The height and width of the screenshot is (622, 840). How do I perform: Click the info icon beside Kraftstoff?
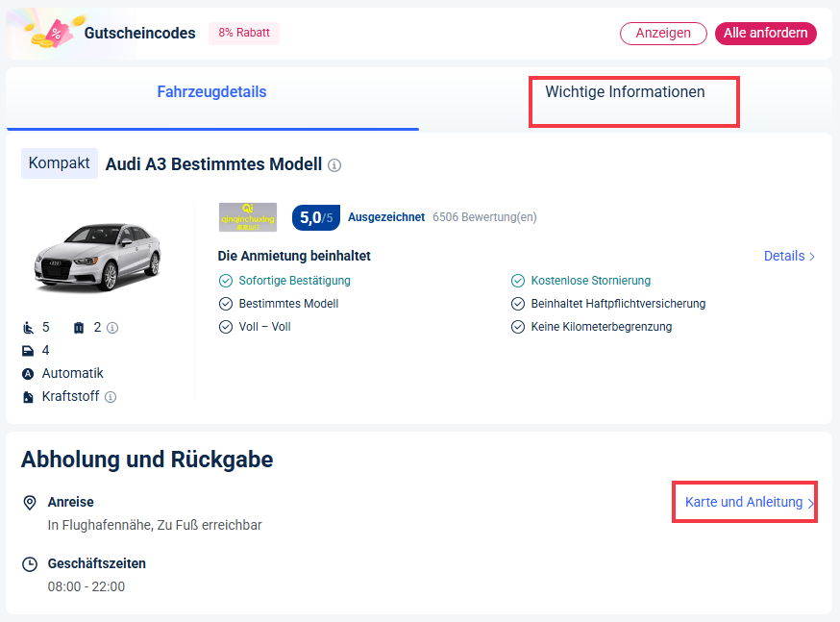pos(111,397)
